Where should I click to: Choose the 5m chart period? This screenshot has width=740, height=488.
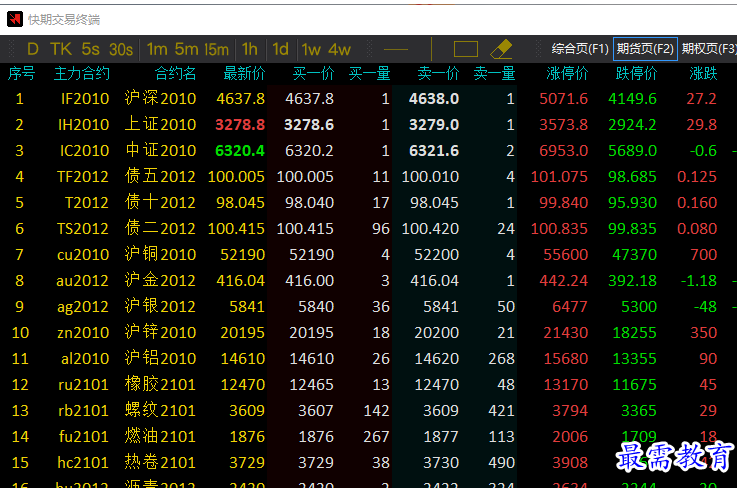pyautogui.click(x=186, y=49)
